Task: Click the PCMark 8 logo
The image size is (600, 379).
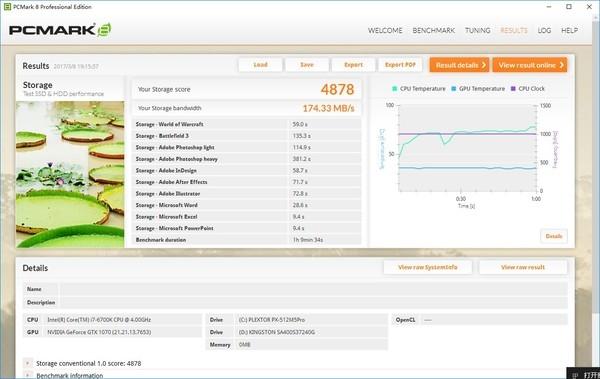Action: click(60, 30)
